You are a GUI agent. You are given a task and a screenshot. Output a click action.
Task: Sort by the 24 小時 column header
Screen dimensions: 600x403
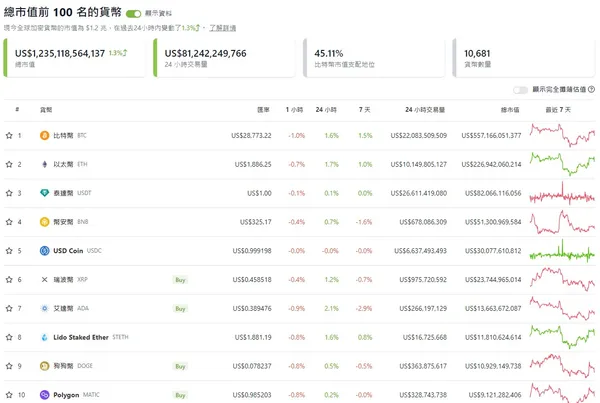click(x=326, y=110)
